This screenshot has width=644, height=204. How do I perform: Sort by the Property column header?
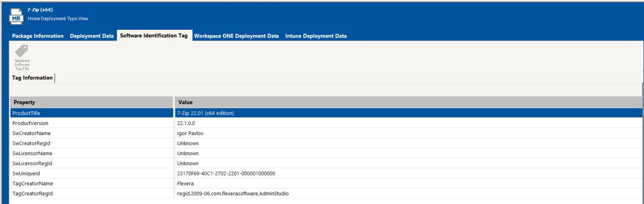[91, 102]
